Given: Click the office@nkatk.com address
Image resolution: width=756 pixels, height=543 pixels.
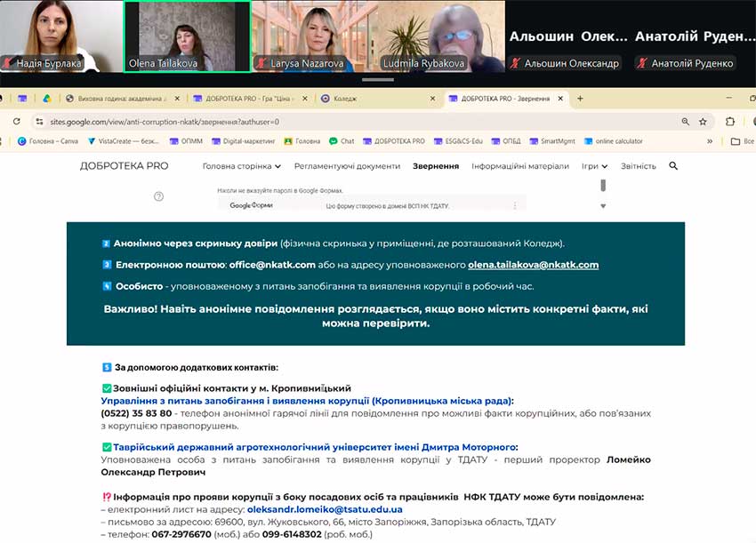Looking at the screenshot, I should point(272,265).
